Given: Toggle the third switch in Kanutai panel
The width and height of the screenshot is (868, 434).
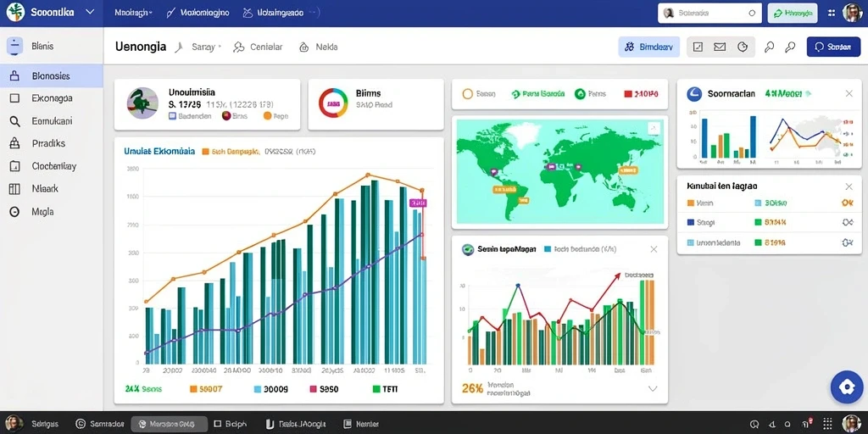Looking at the screenshot, I should coord(847,242).
